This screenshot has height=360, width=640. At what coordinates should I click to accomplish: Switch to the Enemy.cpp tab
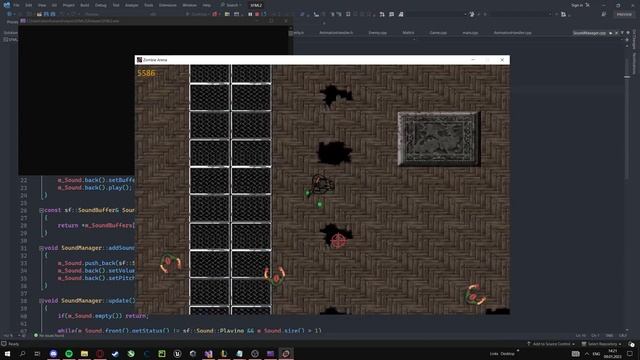[x=378, y=33]
